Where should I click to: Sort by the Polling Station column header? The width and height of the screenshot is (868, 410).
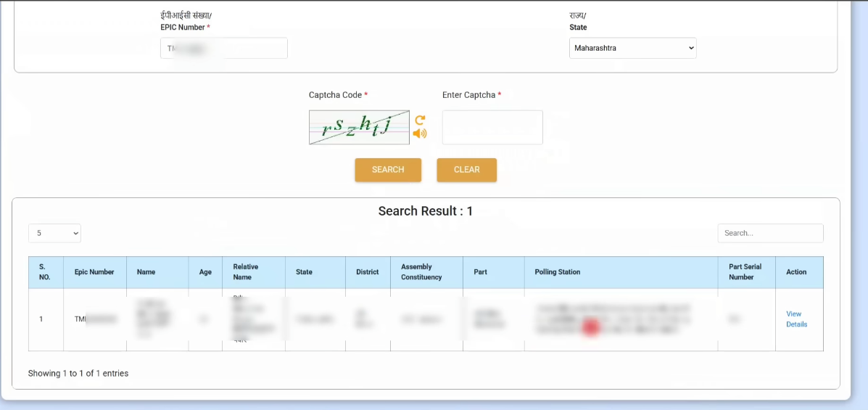pyautogui.click(x=558, y=272)
